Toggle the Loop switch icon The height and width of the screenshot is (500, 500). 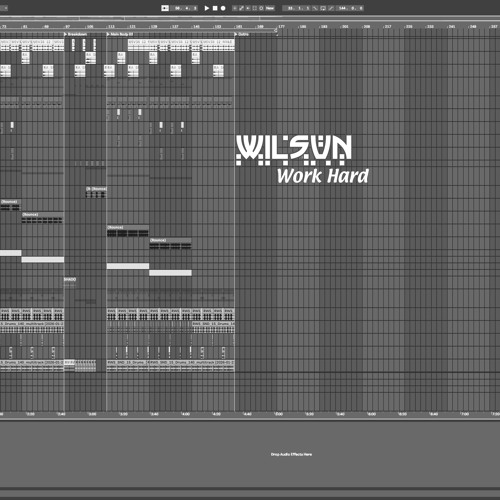(323, 8)
